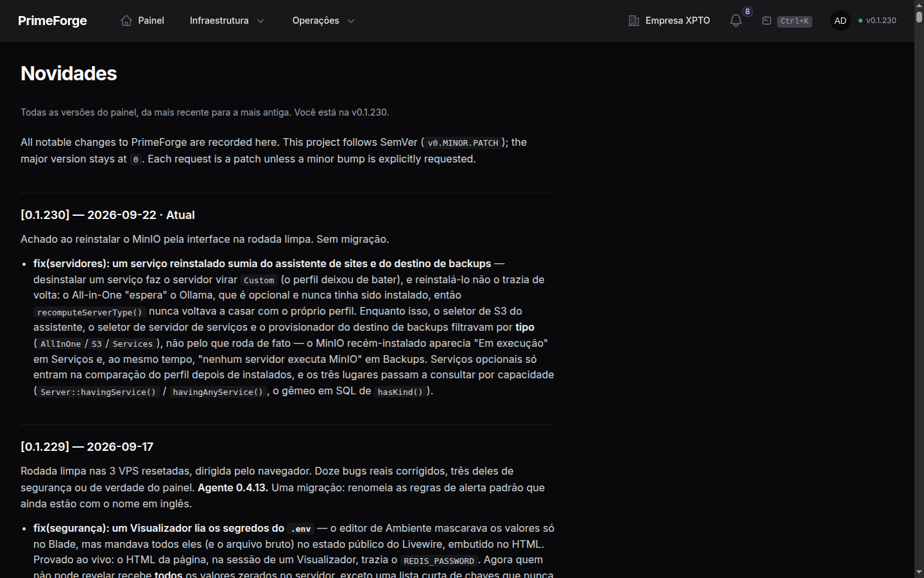
Task: Expand the Infraestrutura chevron
Action: 261,21
